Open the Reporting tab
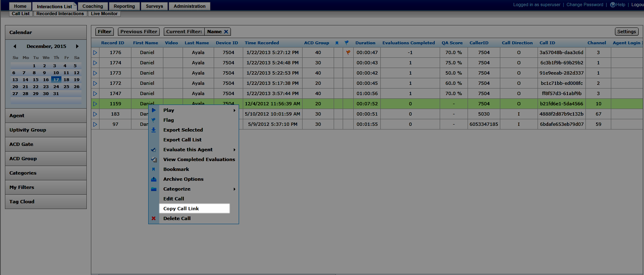Screen dimensions: 644x275 pyautogui.click(x=124, y=6)
